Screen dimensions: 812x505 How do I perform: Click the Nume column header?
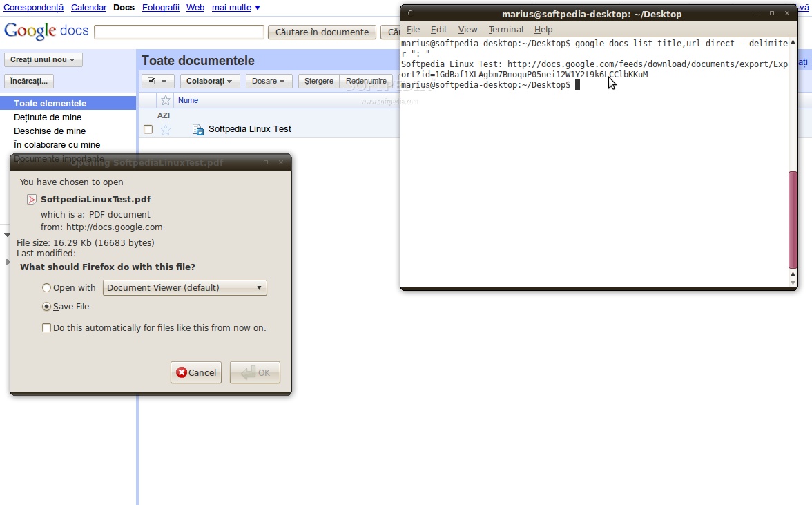pyautogui.click(x=188, y=100)
